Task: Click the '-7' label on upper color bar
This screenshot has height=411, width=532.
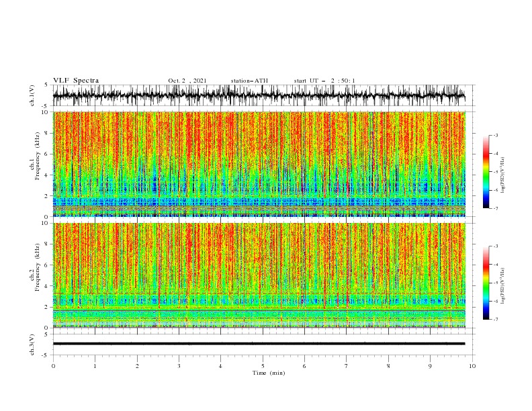Action: point(496,208)
